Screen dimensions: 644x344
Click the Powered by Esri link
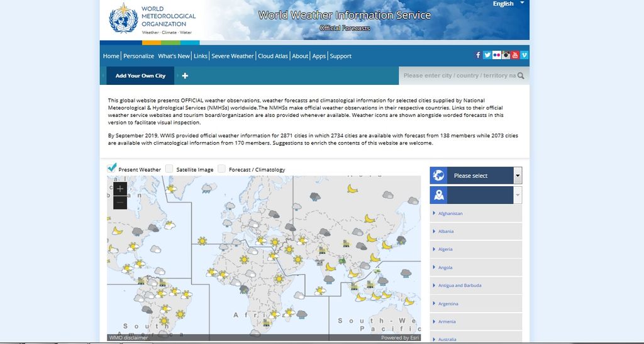[400, 338]
